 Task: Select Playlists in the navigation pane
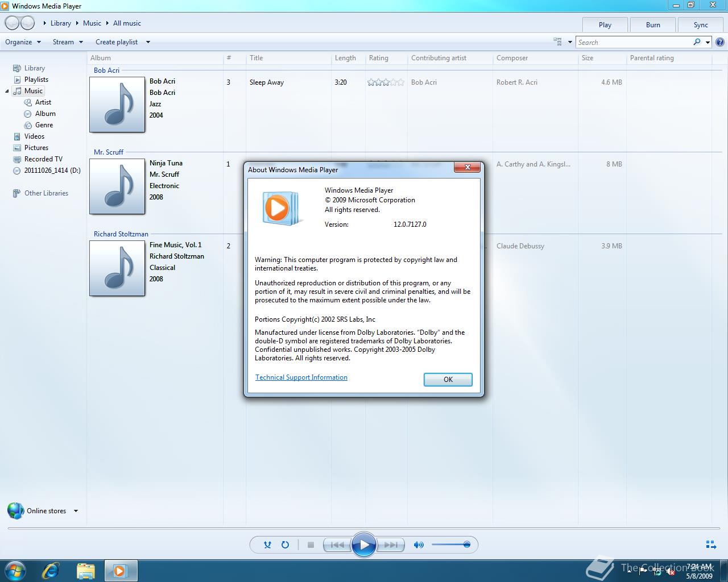[x=36, y=80]
